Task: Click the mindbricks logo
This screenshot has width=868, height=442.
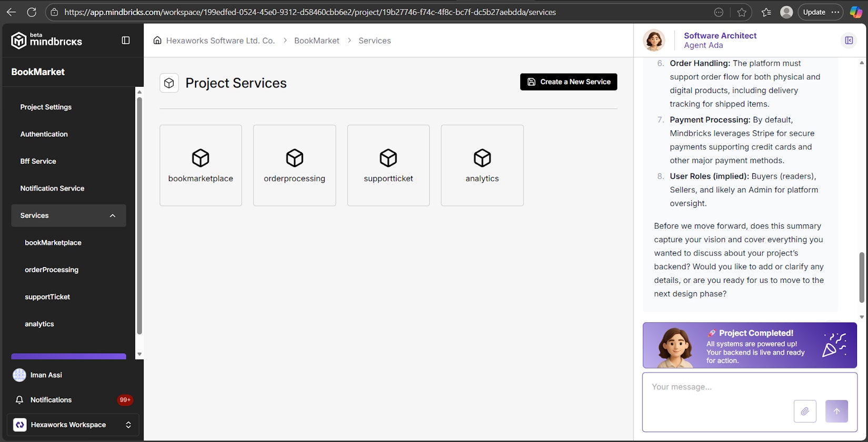Action: [x=47, y=40]
